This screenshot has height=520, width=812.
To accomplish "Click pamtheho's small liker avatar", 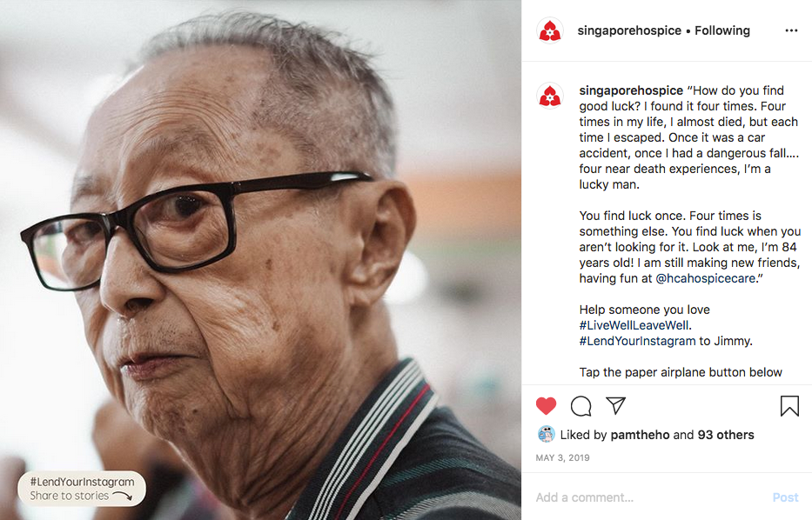I will tap(547, 434).
